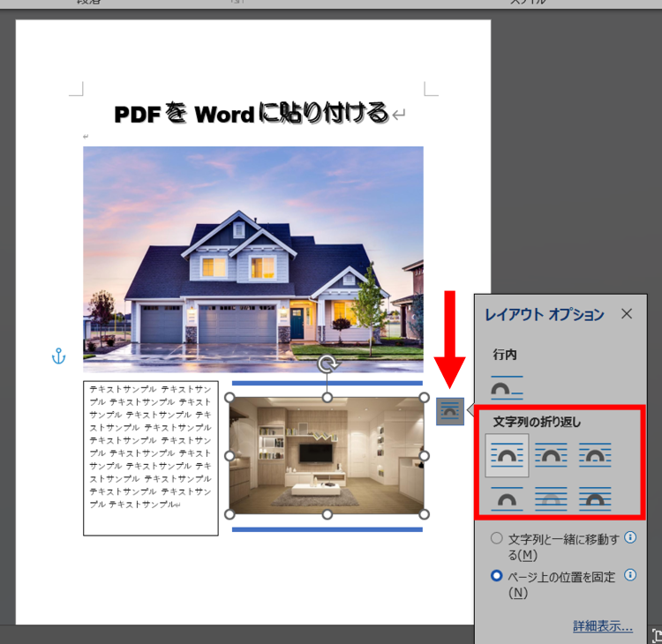Choose the through text wrapping option

[595, 455]
